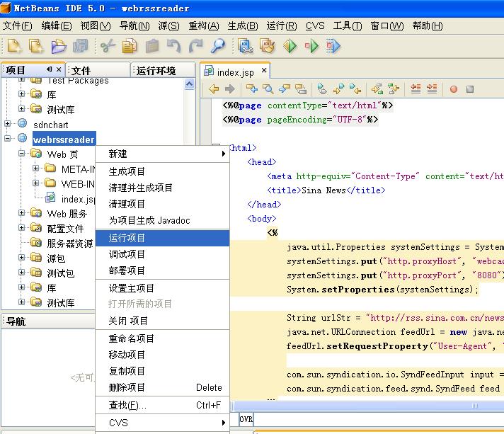The image size is (504, 434).
Task: Select 部署项目 from the context menu
Action: click(x=162, y=270)
